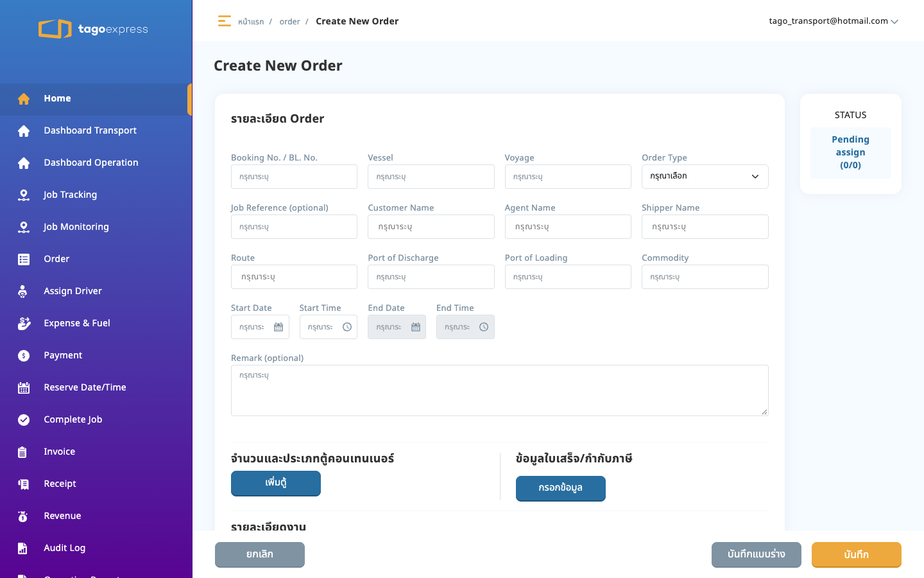
Task: Expand the tago_transport account menu
Action: pos(834,21)
